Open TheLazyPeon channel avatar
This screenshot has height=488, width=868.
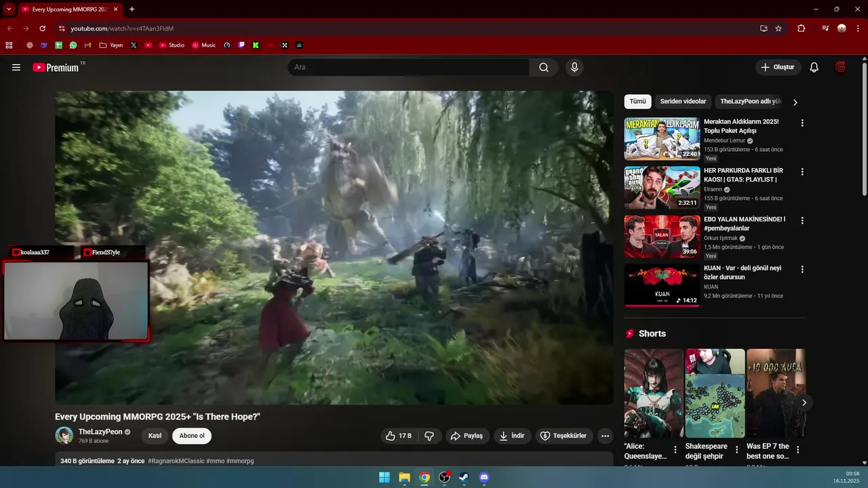pyautogui.click(x=64, y=436)
